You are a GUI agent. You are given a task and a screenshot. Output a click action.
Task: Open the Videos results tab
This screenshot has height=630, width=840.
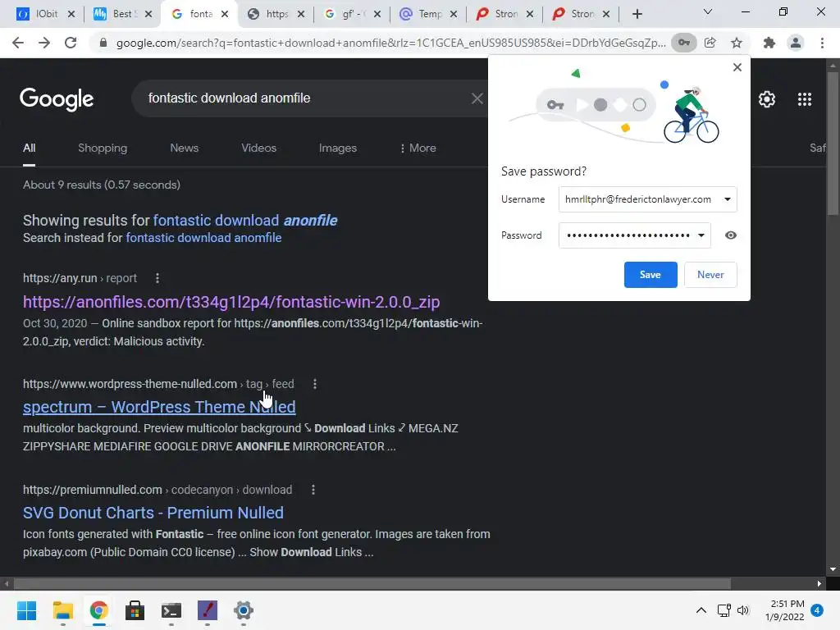258,148
